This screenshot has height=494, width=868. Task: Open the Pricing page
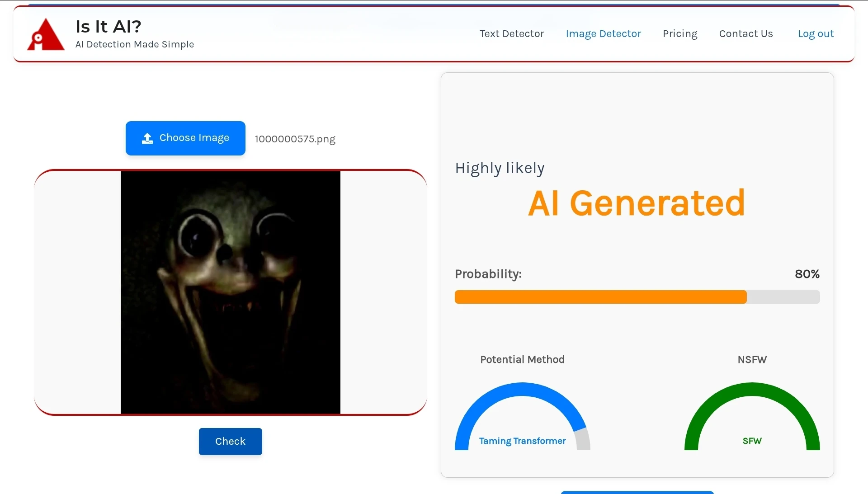pyautogui.click(x=680, y=33)
